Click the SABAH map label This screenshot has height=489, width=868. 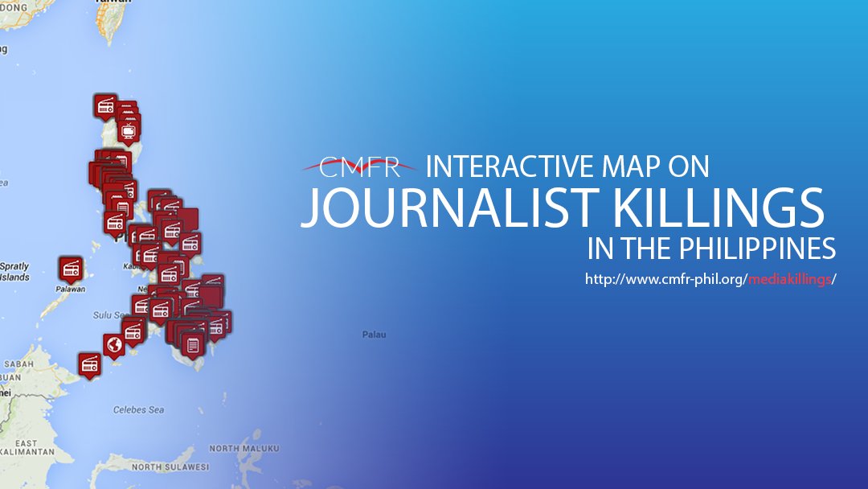[x=18, y=364]
